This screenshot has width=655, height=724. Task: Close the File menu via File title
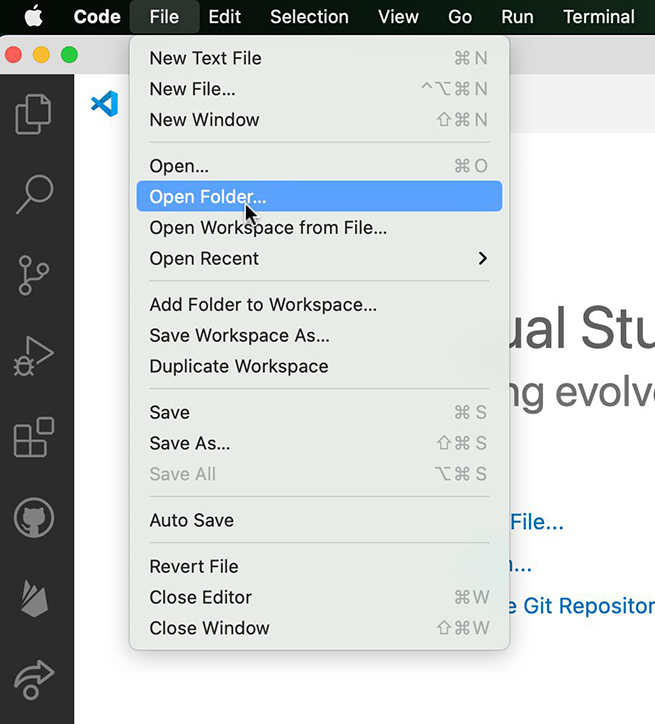pyautogui.click(x=164, y=17)
